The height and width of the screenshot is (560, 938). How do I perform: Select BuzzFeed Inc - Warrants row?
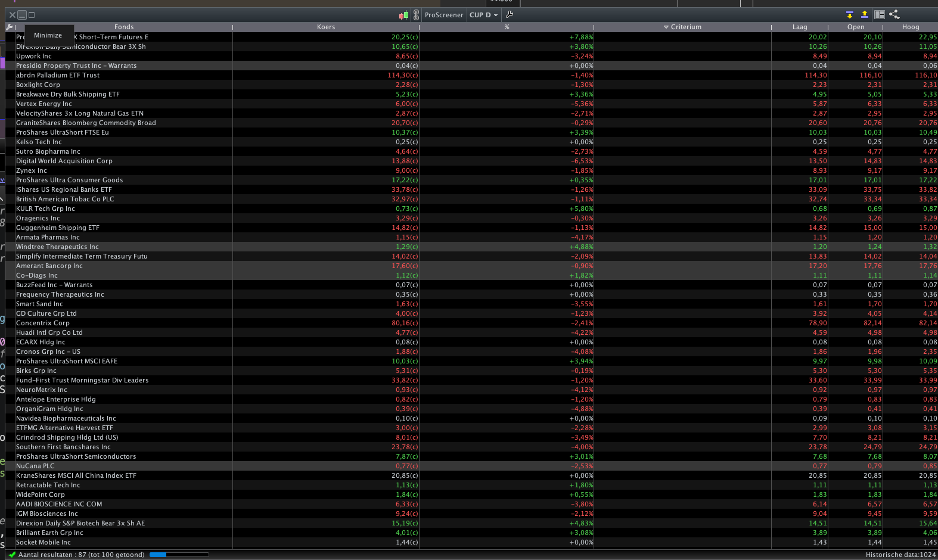pos(472,285)
